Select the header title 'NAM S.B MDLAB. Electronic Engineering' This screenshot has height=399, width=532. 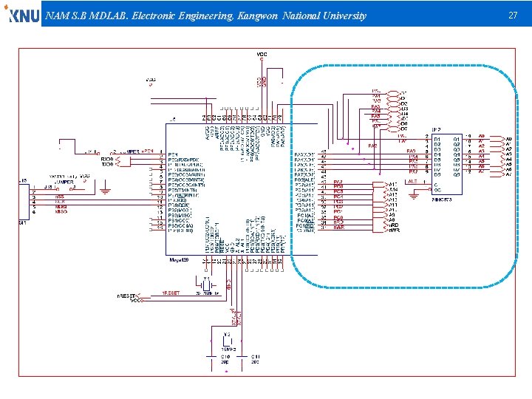(x=140, y=16)
